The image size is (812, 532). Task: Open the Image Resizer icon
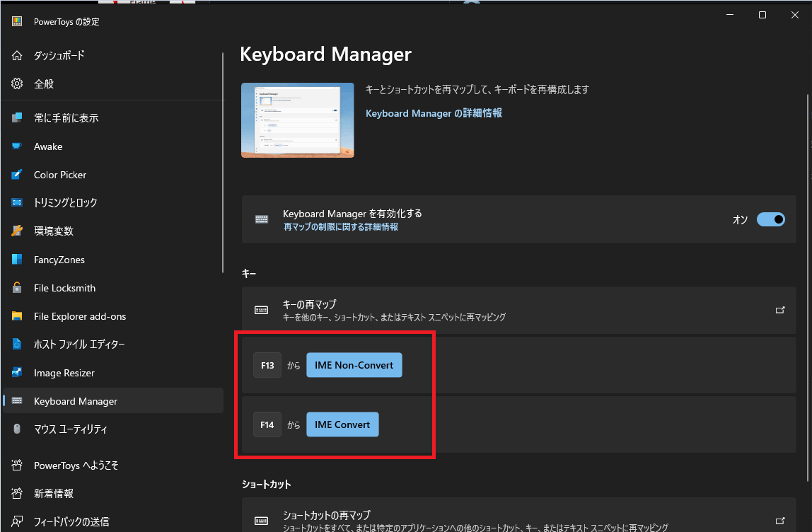coord(17,372)
